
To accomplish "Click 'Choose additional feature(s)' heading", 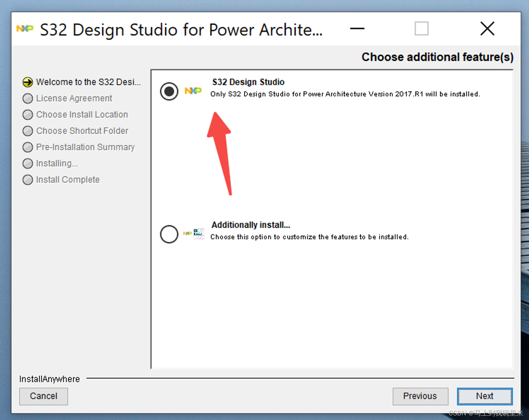I will click(x=437, y=57).
